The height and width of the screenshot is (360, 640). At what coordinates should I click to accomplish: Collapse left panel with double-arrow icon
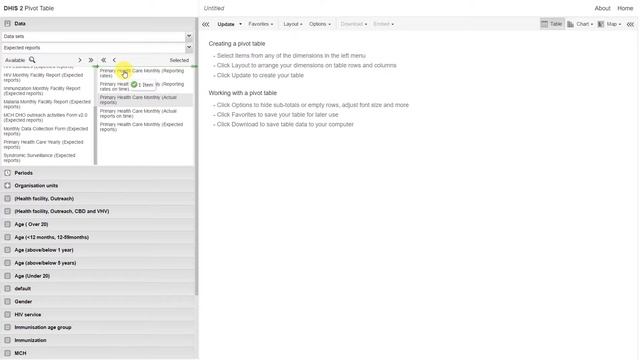[206, 24]
